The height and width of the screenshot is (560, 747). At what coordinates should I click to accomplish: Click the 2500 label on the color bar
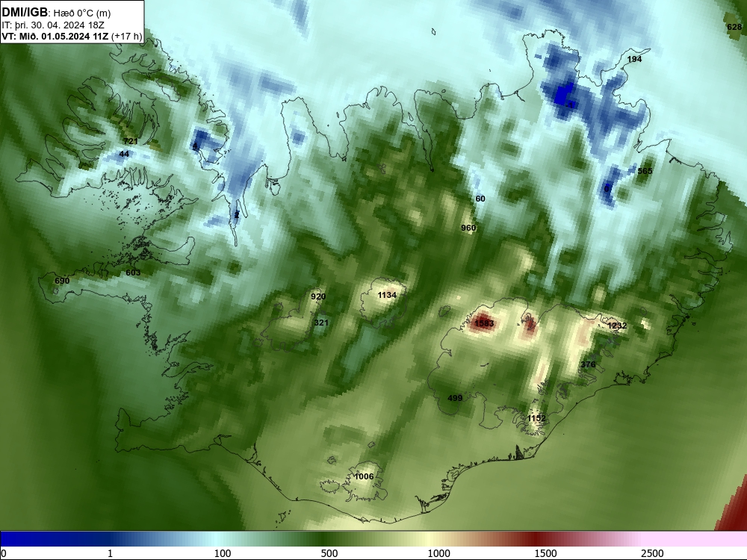tap(652, 553)
